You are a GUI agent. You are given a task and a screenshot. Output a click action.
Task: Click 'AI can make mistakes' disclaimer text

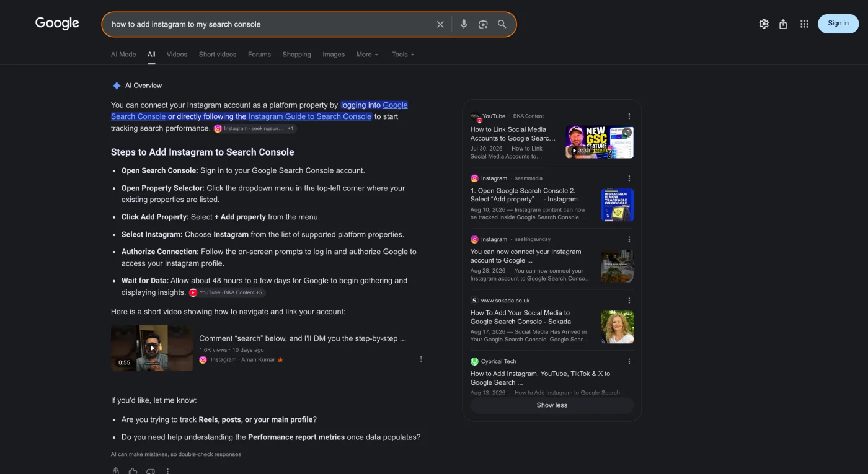click(176, 454)
